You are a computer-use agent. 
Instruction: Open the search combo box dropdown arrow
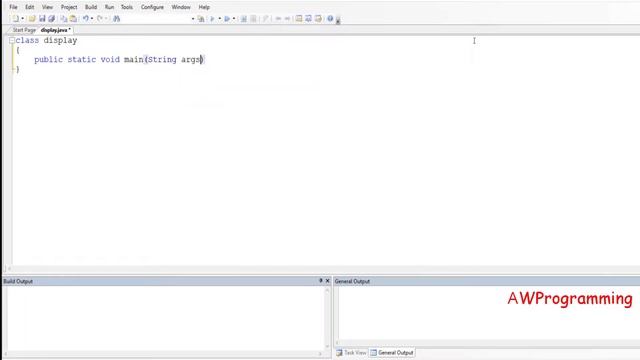193,19
